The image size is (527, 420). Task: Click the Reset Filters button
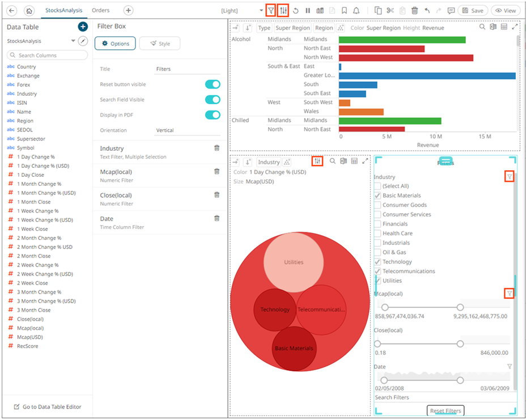[x=445, y=411]
